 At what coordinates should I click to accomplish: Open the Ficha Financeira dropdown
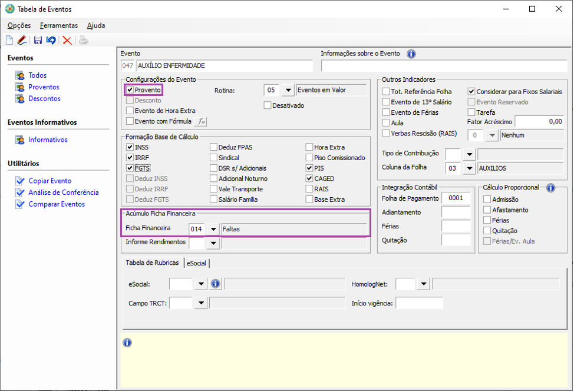(213, 229)
